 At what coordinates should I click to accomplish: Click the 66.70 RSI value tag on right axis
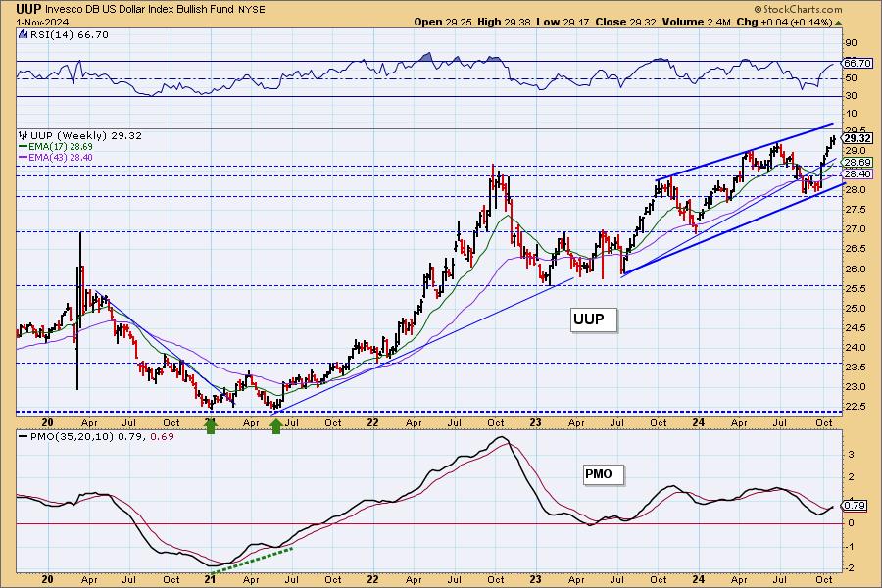pos(857,64)
